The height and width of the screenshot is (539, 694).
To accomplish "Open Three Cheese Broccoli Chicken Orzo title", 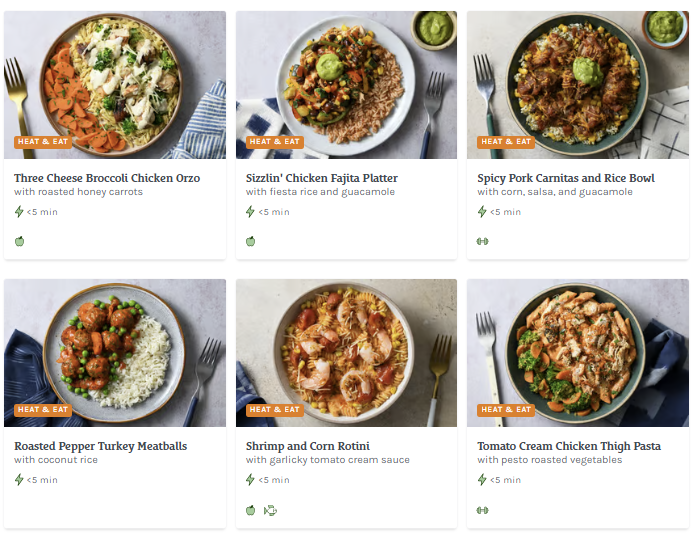I will (x=107, y=178).
